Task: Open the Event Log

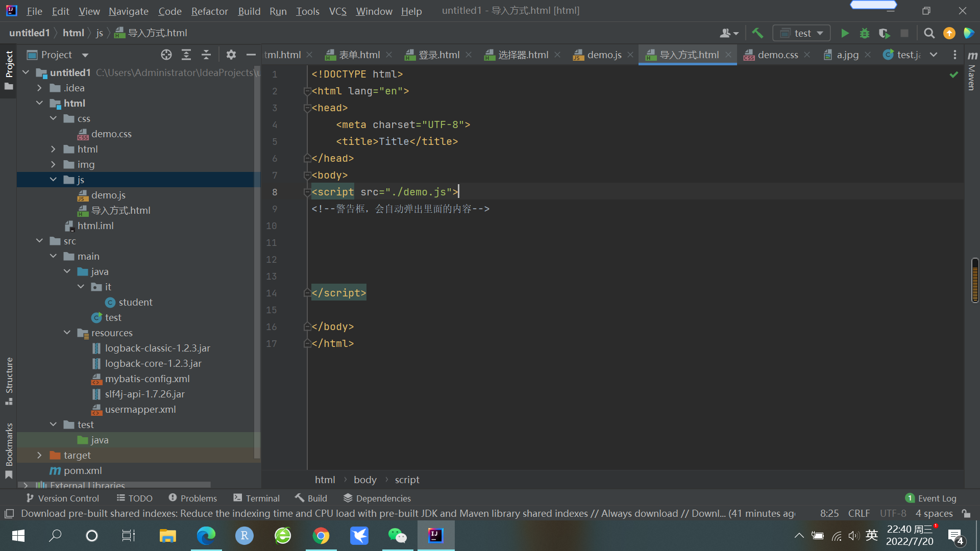Action: point(931,498)
